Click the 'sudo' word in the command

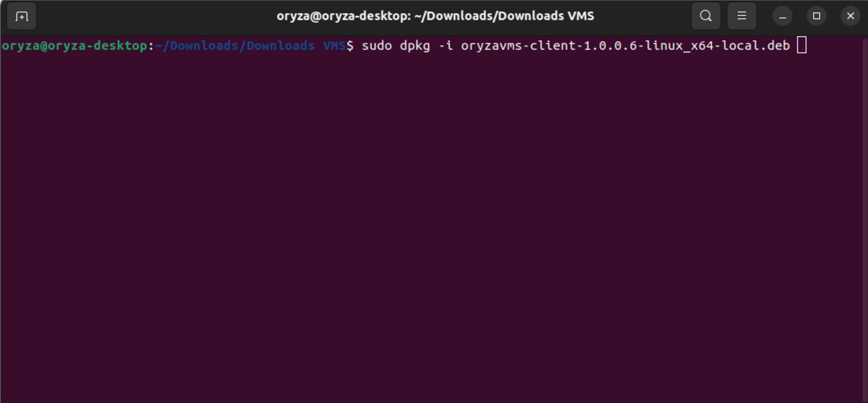[x=377, y=46]
